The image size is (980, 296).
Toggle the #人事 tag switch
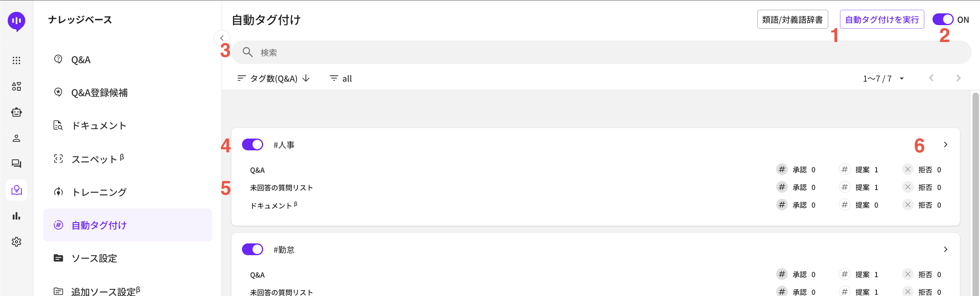pyautogui.click(x=252, y=144)
